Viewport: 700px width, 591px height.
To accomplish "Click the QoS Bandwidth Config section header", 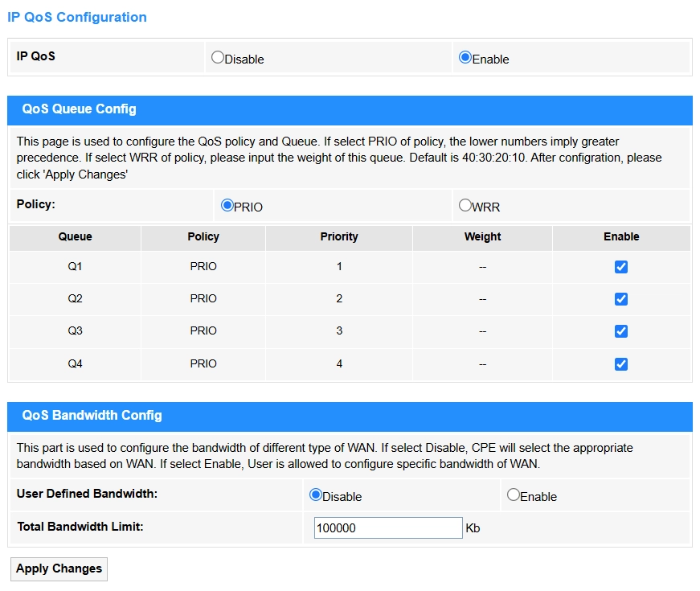I will (92, 416).
